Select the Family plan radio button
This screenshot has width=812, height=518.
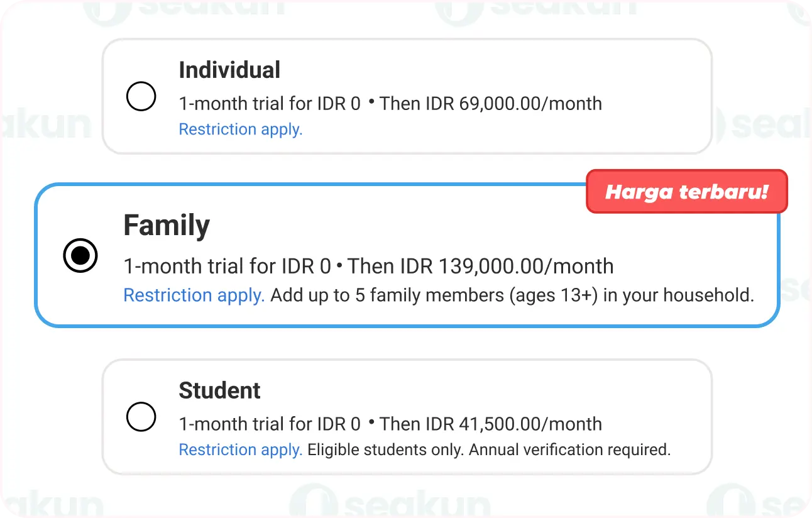point(80,255)
